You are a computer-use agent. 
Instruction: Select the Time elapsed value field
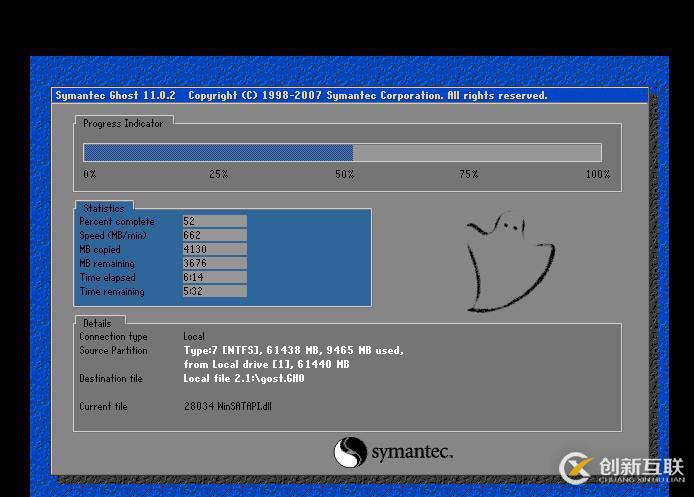coord(214,277)
